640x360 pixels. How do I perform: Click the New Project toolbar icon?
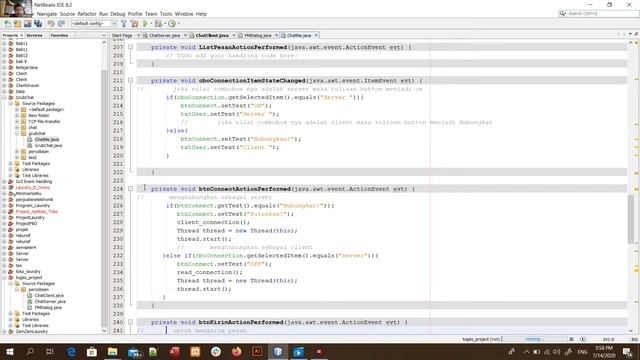pos(17,24)
